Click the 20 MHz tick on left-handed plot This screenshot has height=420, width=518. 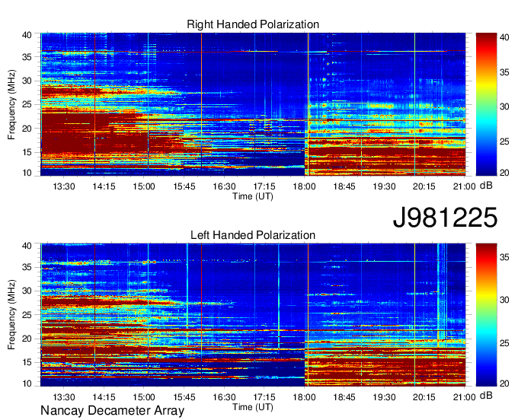point(27,339)
